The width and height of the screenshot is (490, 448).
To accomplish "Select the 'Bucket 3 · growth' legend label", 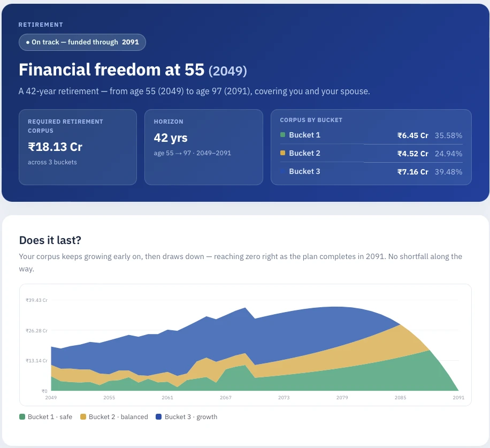I will click(x=191, y=417).
